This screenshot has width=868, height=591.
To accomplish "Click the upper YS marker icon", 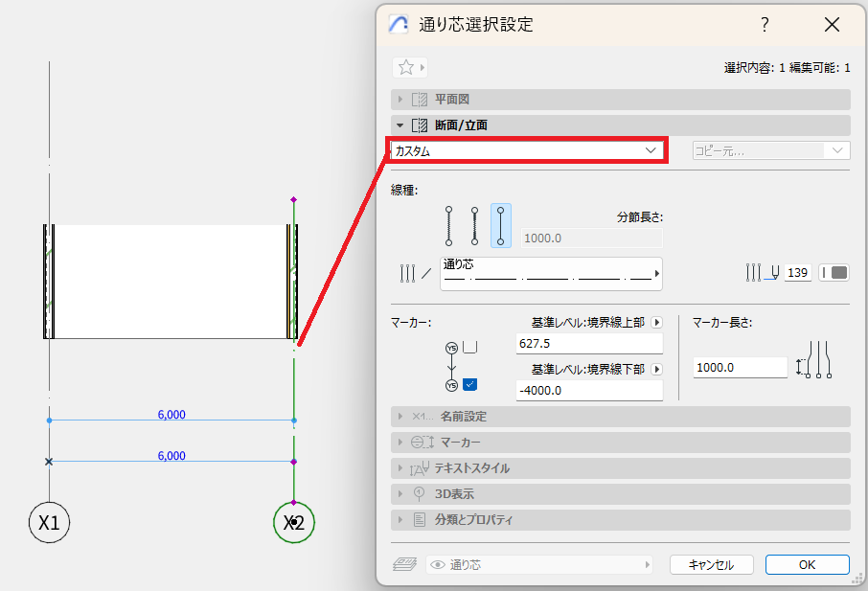I will 451,348.
